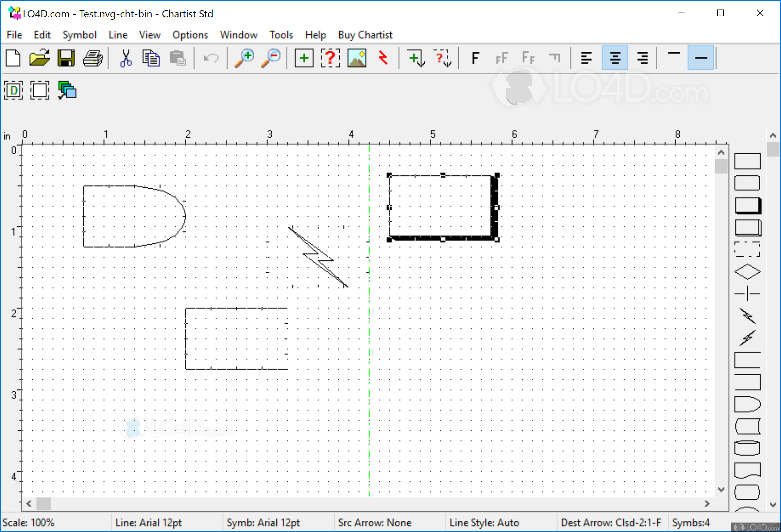Click the scissors Cut icon

coord(125,58)
